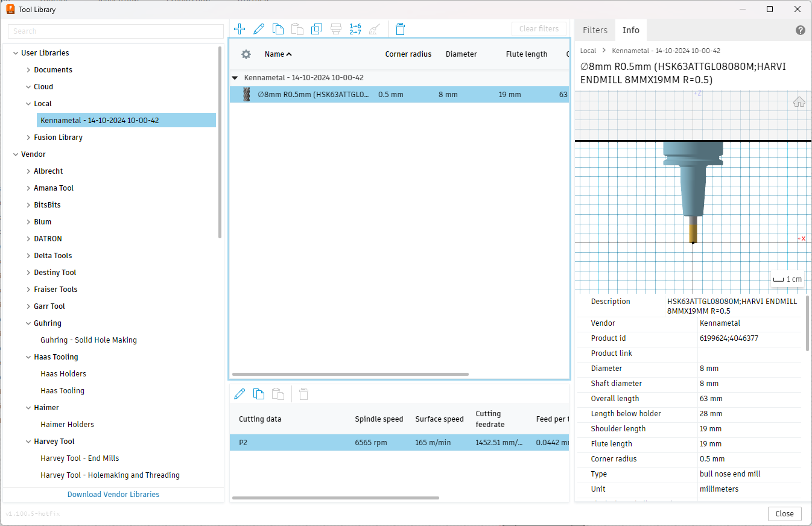Click the greyed paste icon above Cutting data
The width and height of the screenshot is (812, 526).
278,394
